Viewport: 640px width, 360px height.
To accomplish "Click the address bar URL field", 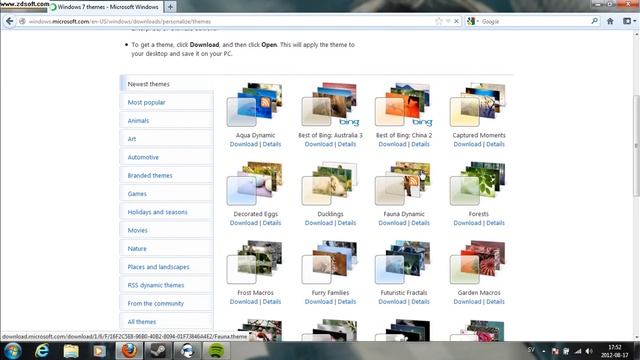I will (229, 21).
